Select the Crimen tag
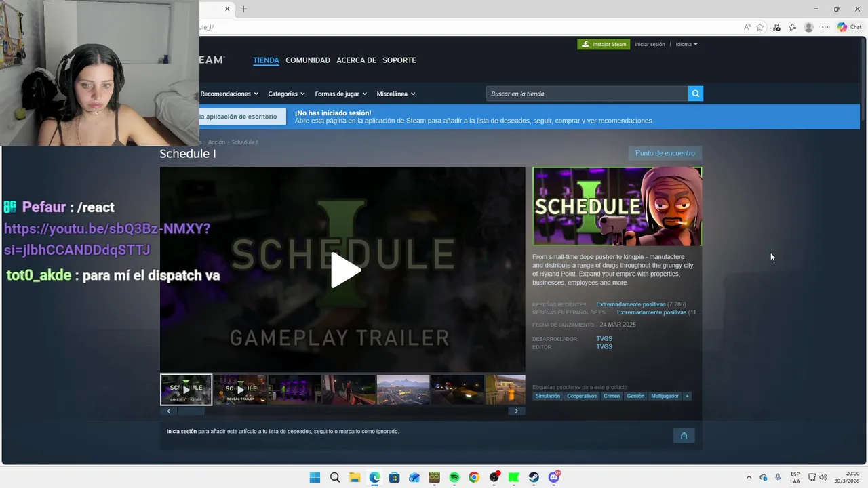The height and width of the screenshot is (488, 868). point(612,396)
